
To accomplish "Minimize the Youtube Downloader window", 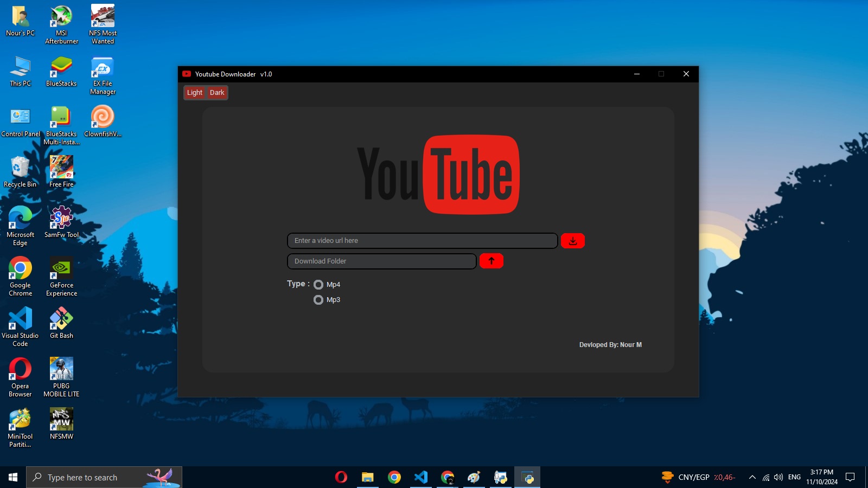I will tap(637, 74).
